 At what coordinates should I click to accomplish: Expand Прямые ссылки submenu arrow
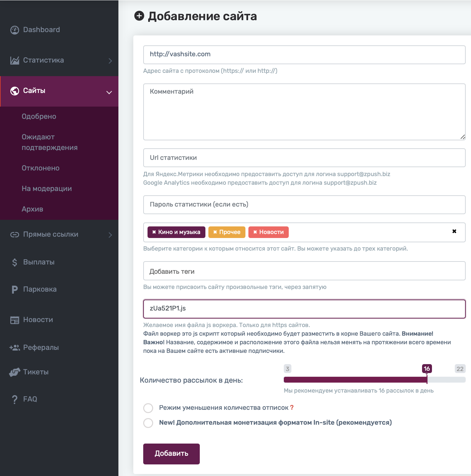click(110, 235)
